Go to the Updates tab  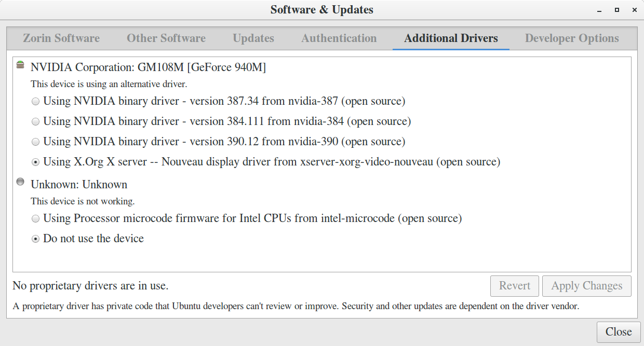[x=253, y=38]
